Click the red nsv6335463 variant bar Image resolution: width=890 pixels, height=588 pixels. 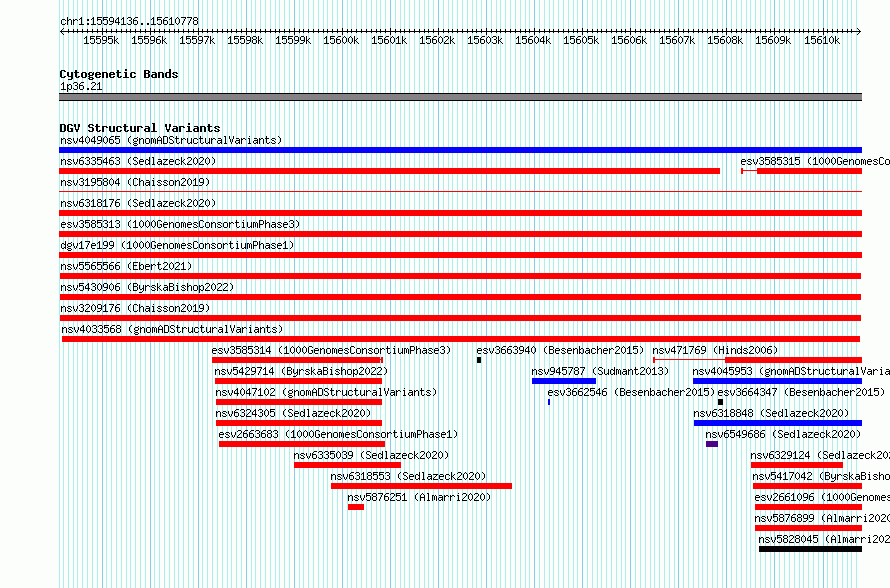(x=389, y=171)
